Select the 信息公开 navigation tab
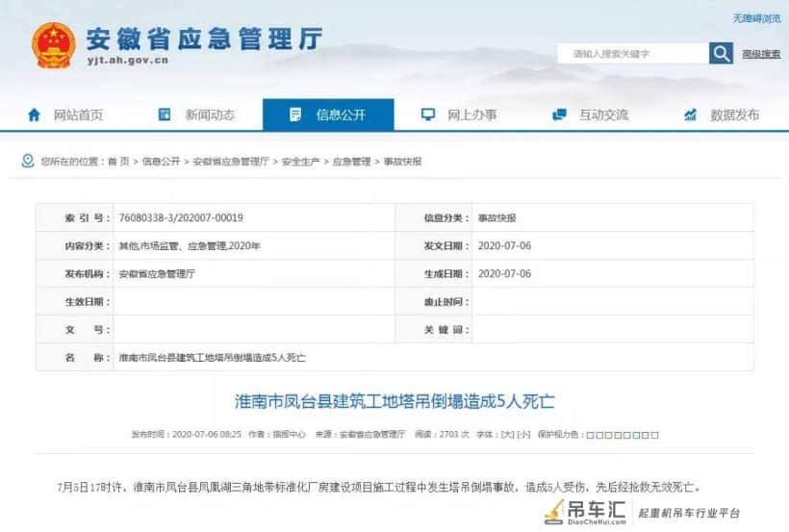The height and width of the screenshot is (532, 789). click(328, 115)
